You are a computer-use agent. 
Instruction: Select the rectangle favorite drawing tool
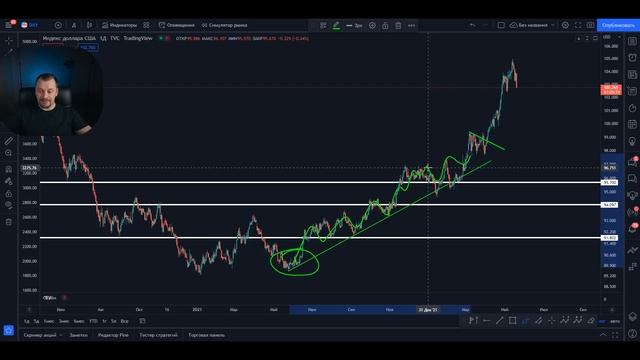(512, 321)
